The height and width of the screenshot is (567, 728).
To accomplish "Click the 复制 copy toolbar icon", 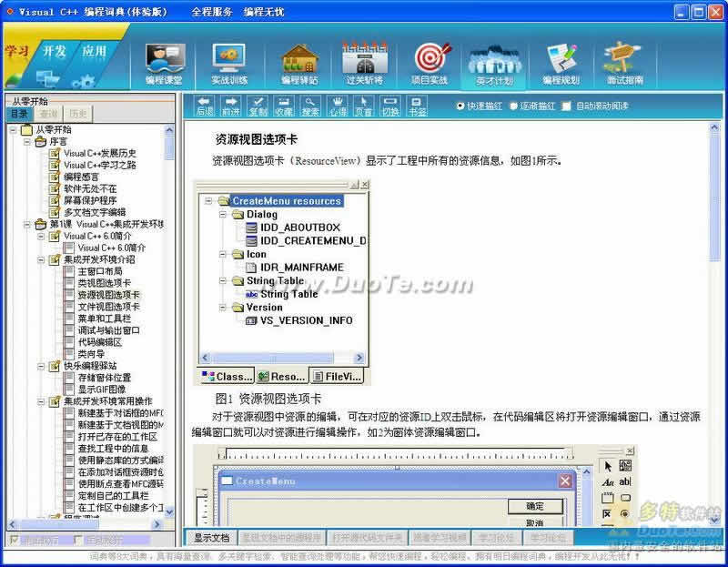I will 258,106.
